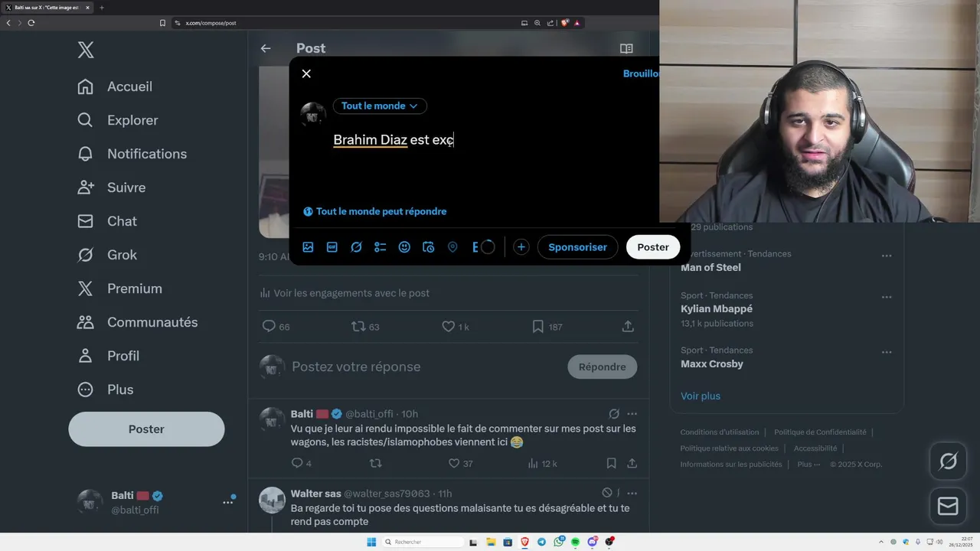Open Notifications
The image size is (980, 551).
[x=132, y=154]
